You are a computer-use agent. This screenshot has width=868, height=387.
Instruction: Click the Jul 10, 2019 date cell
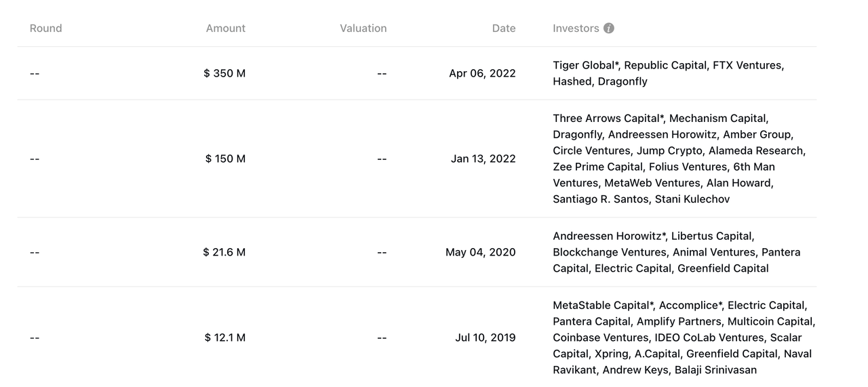485,338
